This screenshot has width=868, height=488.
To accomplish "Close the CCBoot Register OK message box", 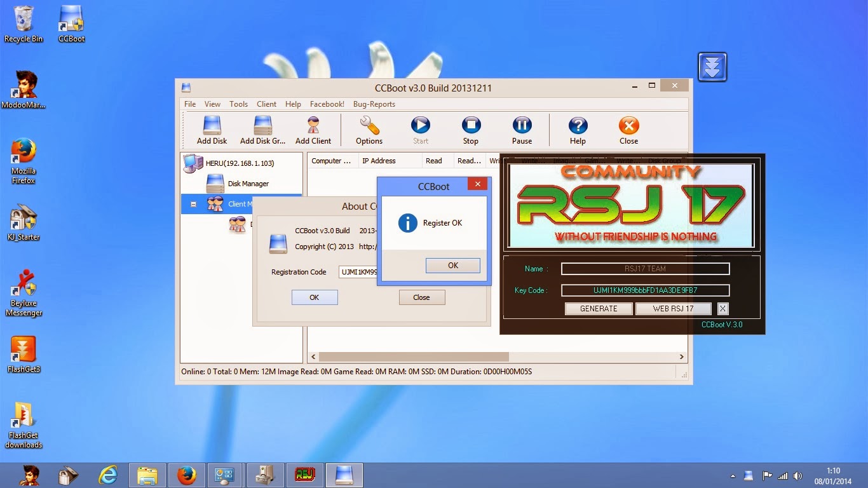I will click(x=477, y=184).
